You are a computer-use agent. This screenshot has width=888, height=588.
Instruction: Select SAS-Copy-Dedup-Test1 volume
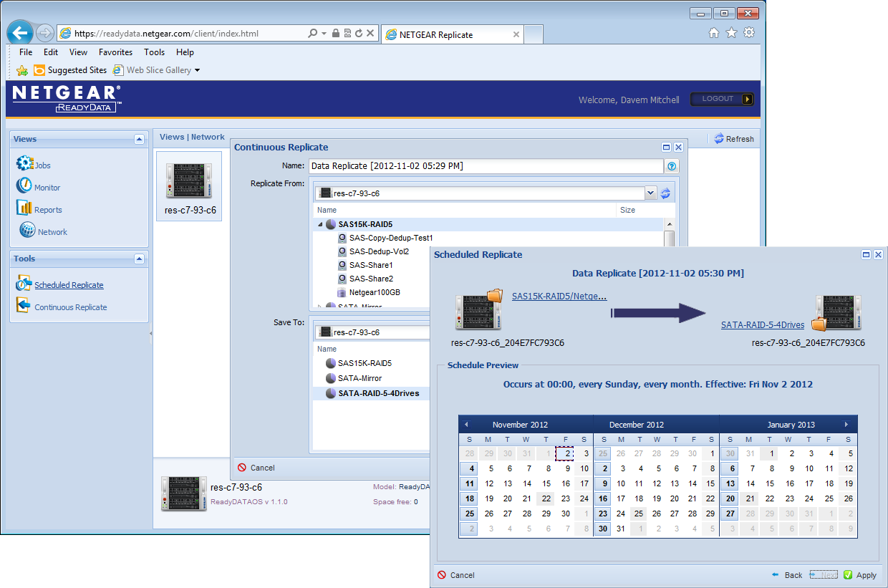[391, 238]
